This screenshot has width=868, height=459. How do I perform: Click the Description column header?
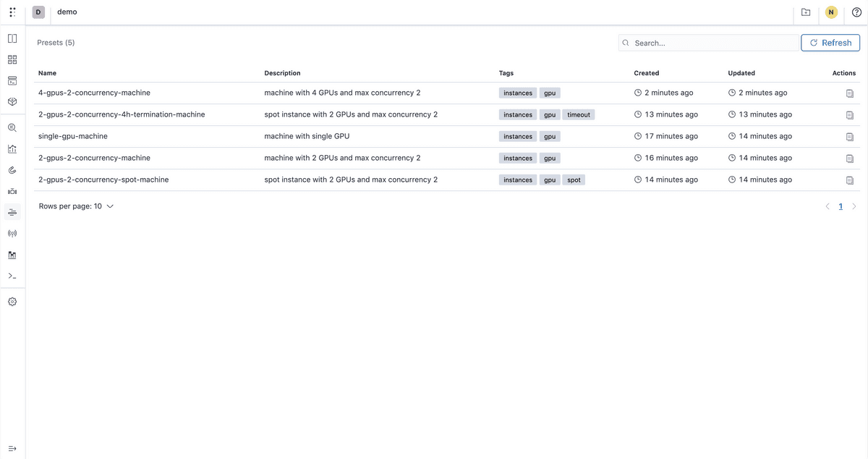(x=282, y=73)
